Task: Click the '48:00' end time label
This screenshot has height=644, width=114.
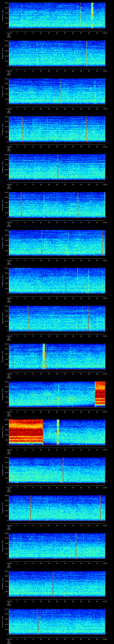Action: (x=105, y=639)
